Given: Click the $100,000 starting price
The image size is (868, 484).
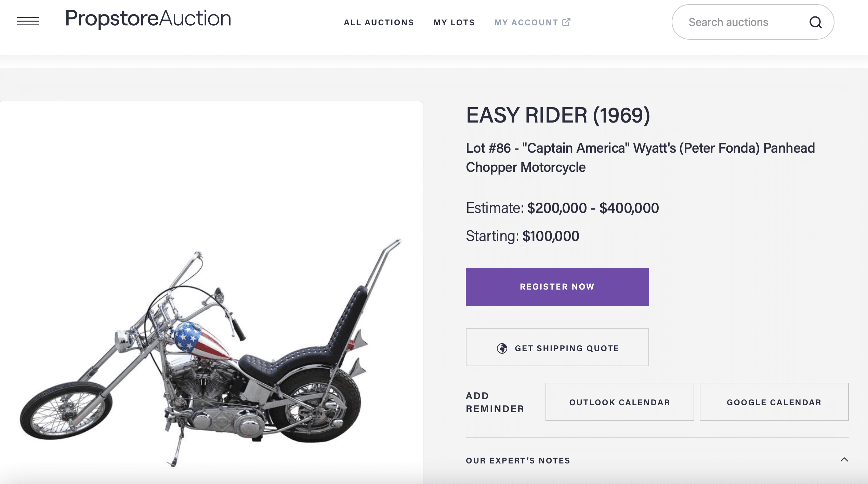Looking at the screenshot, I should (x=551, y=236).
